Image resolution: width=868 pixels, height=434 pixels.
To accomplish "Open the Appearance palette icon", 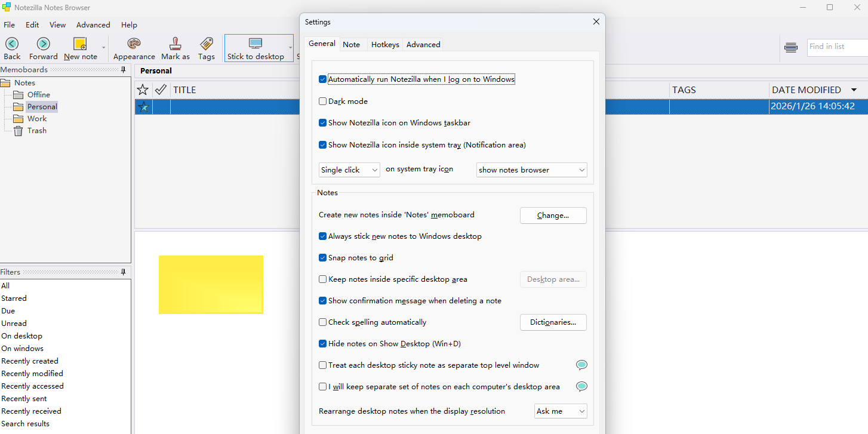I will click(x=134, y=44).
